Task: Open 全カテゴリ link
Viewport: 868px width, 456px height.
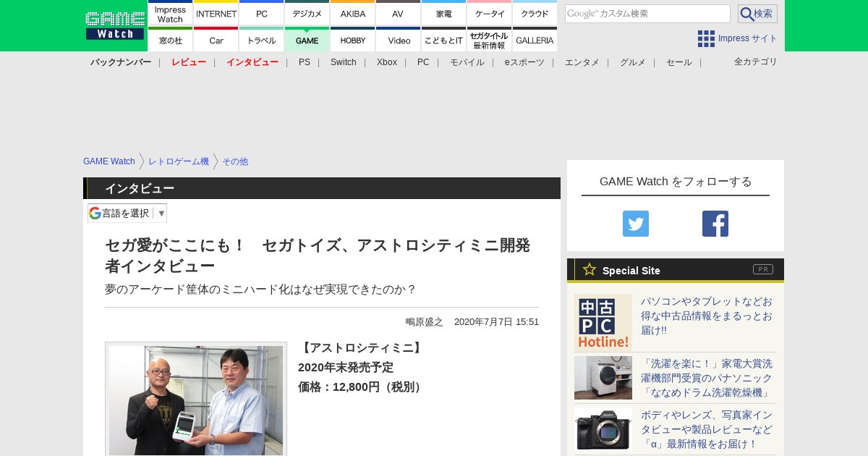Action: (x=756, y=62)
